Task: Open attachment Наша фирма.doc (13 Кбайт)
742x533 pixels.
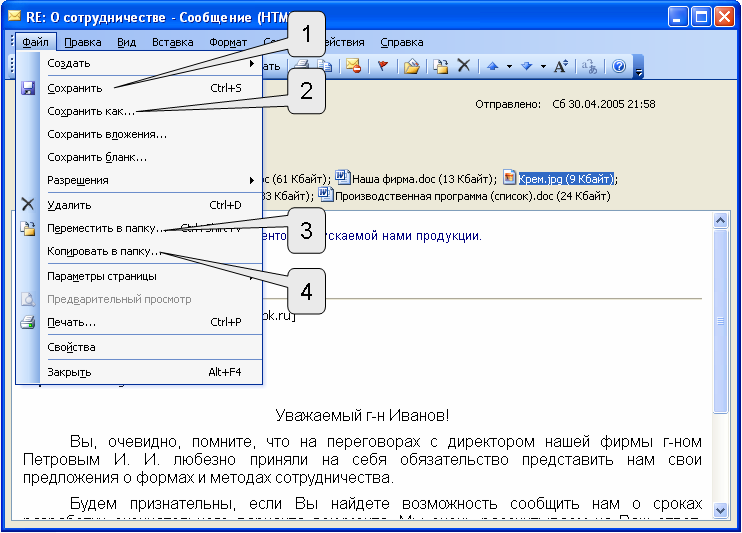Action: (x=416, y=178)
